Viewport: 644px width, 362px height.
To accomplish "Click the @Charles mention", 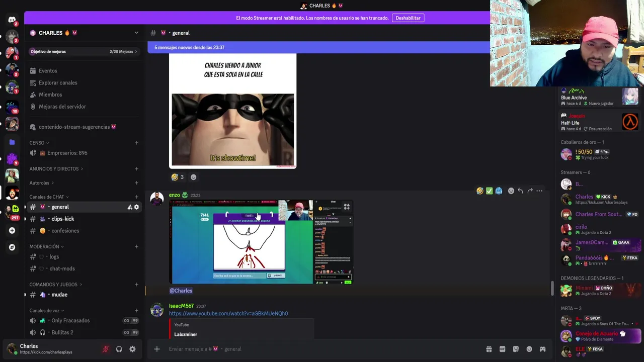I will 181,291.
